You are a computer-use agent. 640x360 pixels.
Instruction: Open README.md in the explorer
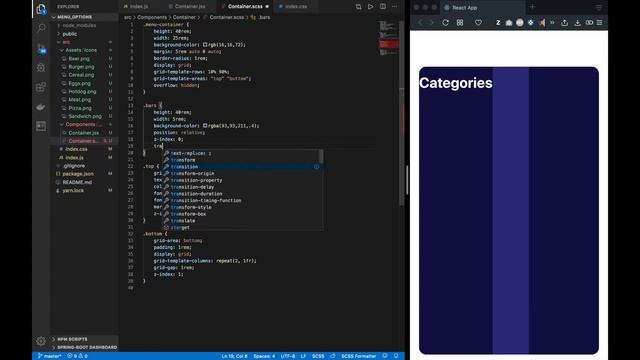[84, 182]
